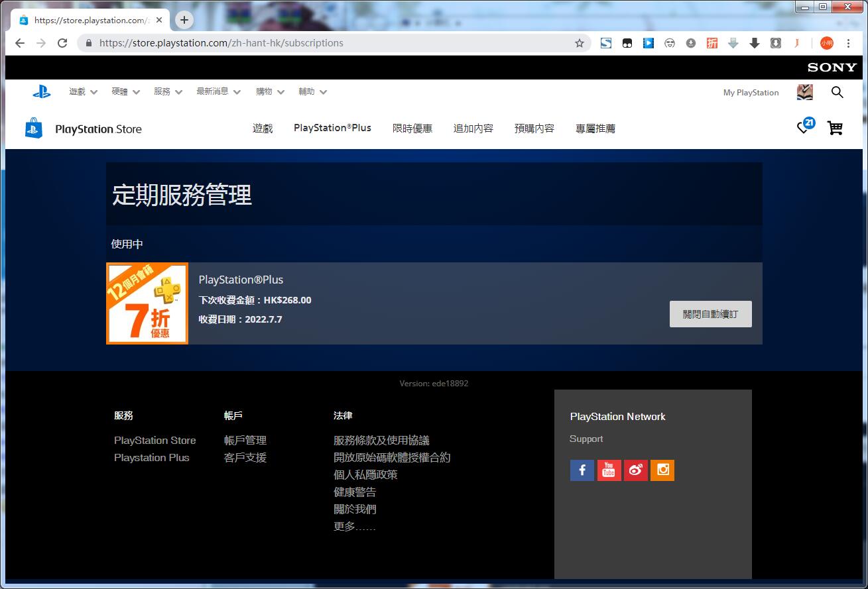View site info via the padlock icon
This screenshot has width=868, height=589.
click(x=88, y=43)
